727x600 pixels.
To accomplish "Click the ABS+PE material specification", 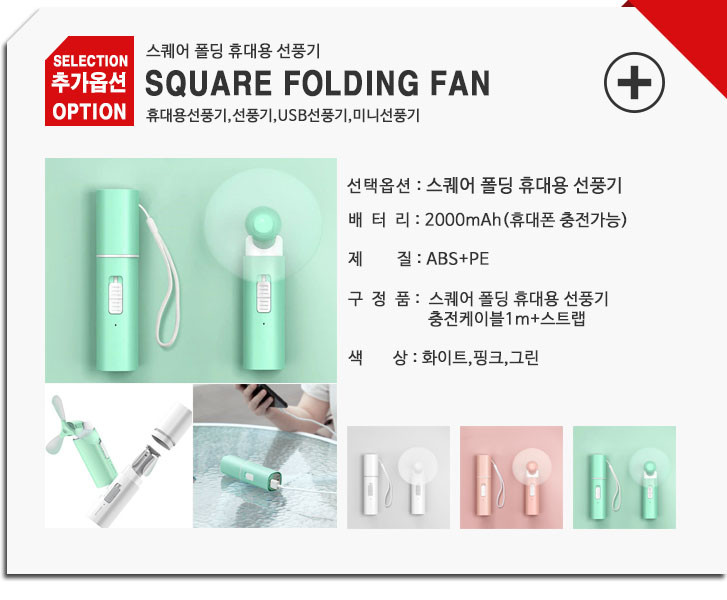I will coord(458,258).
